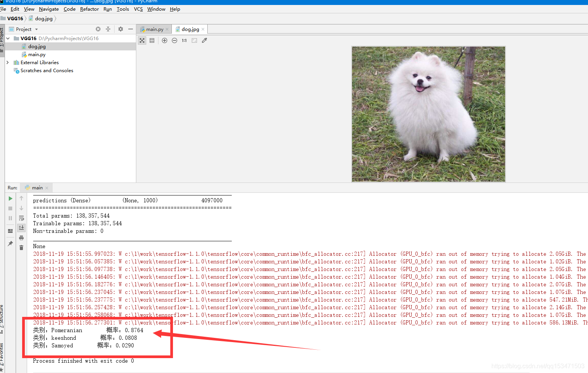Click the restore layout icon in Run panel
The height and width of the screenshot is (373, 588).
coord(10,231)
